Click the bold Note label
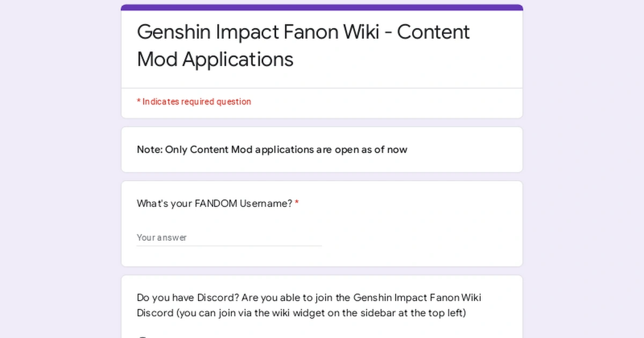 tap(149, 150)
